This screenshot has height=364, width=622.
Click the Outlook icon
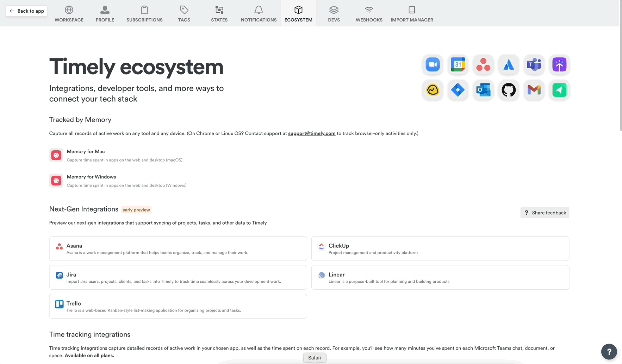point(483,90)
